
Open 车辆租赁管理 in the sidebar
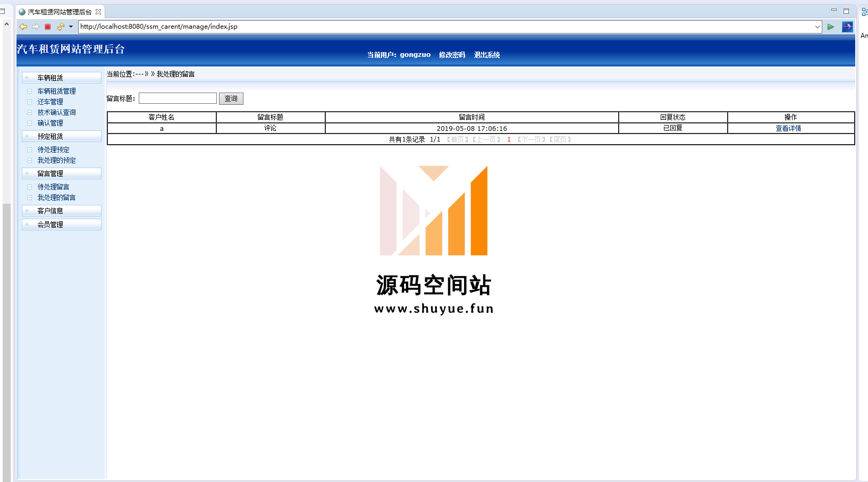56,91
